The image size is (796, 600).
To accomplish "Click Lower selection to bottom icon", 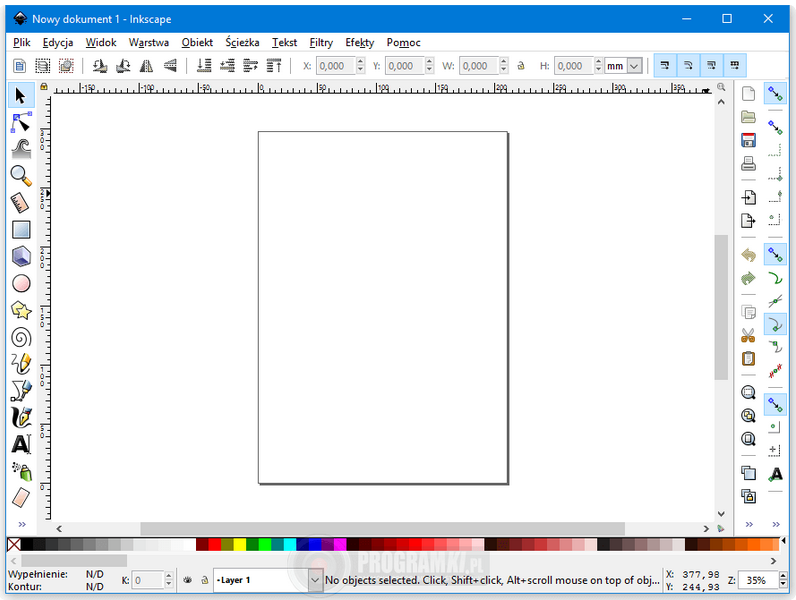I will click(x=204, y=65).
